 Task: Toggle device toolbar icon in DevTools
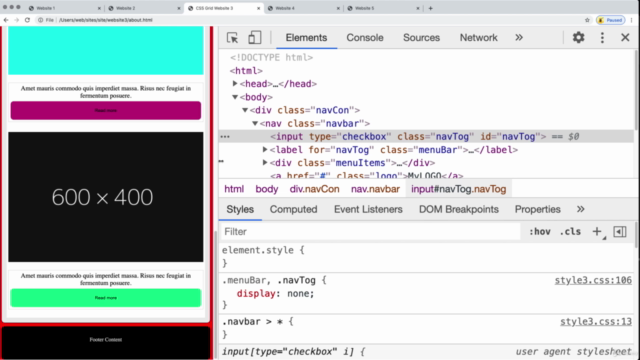pyautogui.click(x=255, y=38)
